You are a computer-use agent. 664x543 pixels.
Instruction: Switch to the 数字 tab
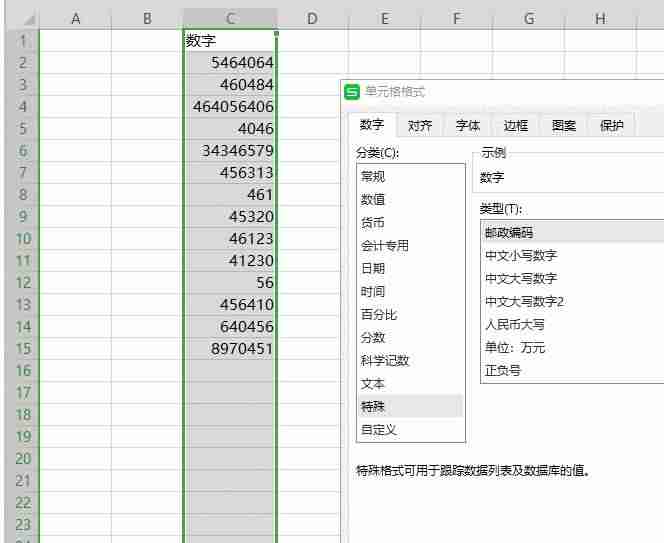[372, 125]
